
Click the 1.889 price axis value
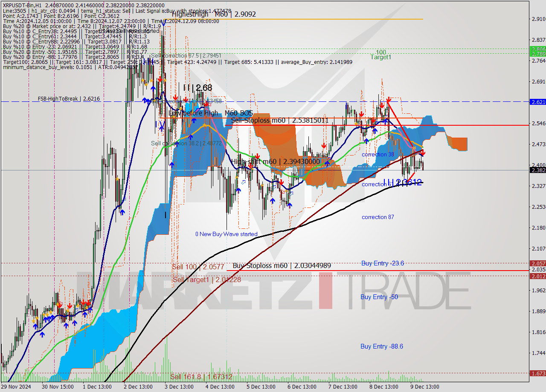tap(538, 311)
